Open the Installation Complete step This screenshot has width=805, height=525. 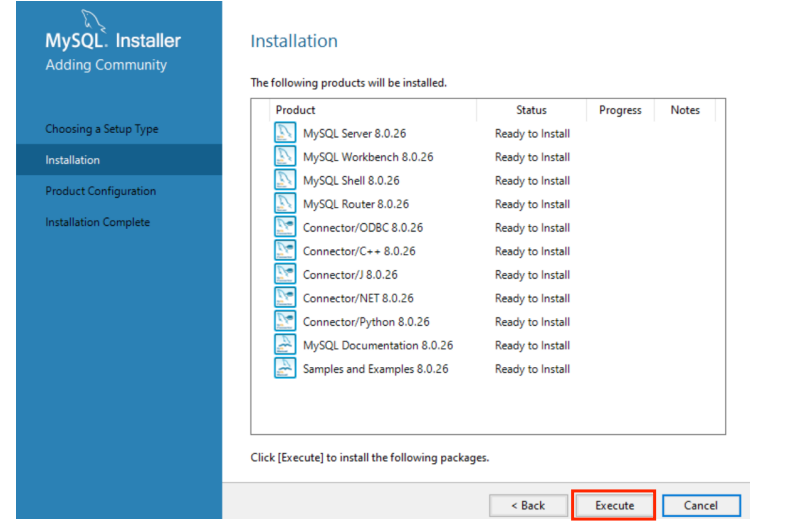(98, 222)
